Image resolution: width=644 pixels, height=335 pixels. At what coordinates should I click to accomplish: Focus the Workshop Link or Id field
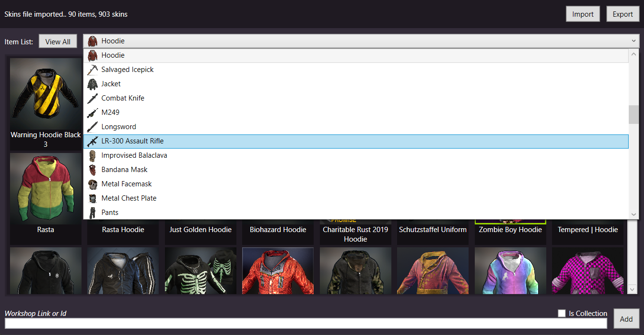[x=305, y=324]
